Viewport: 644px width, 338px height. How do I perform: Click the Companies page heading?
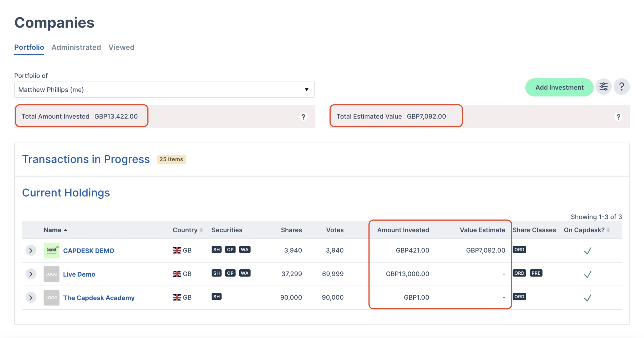(55, 23)
